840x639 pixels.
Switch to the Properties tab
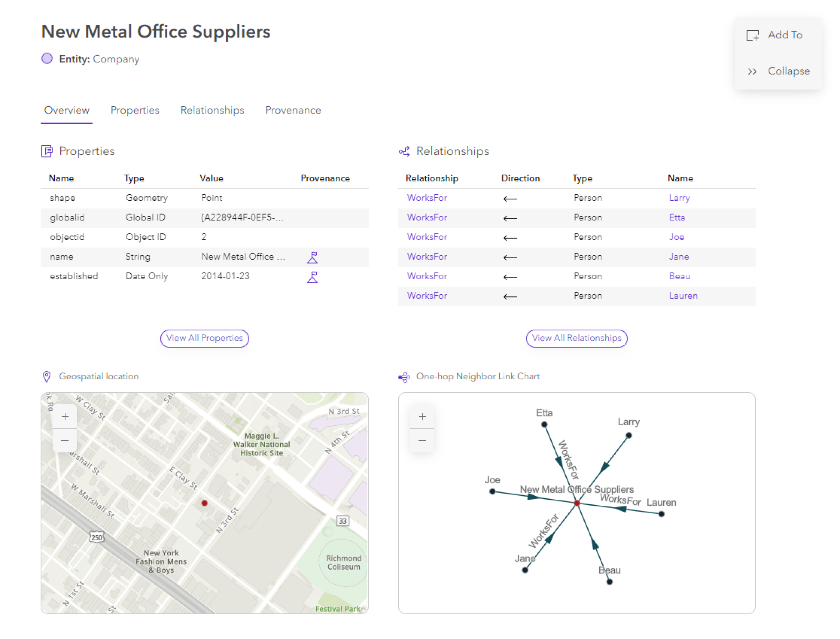click(x=134, y=110)
